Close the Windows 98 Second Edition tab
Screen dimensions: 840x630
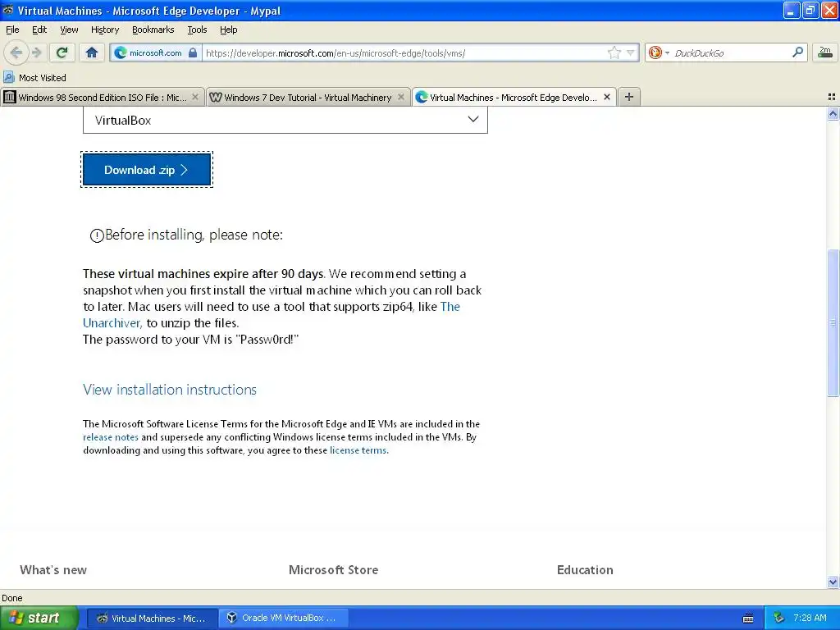click(x=195, y=97)
